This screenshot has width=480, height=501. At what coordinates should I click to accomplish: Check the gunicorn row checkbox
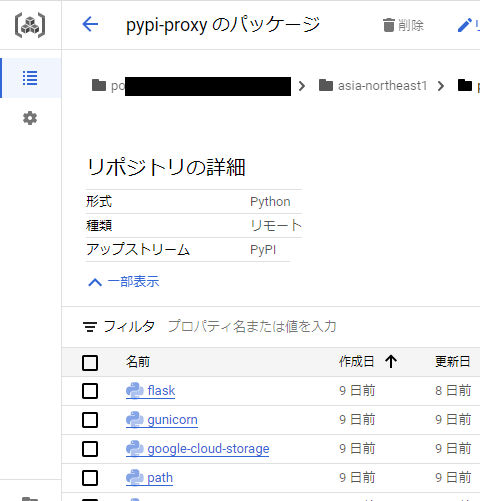pos(90,420)
